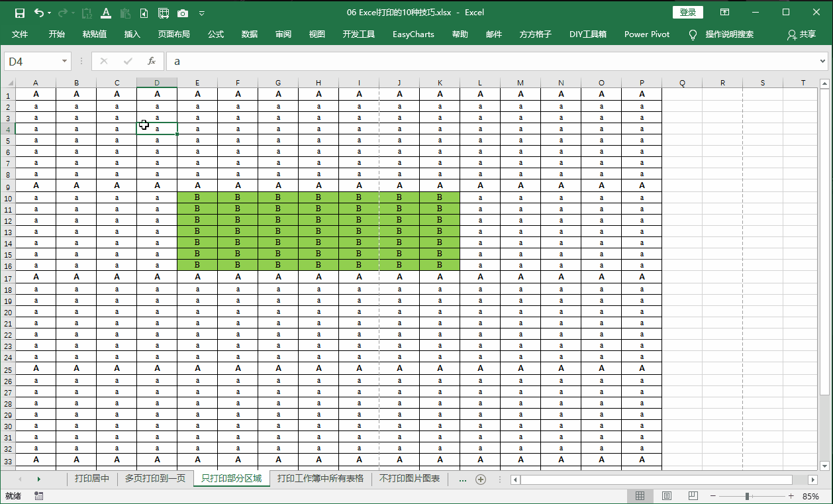
Task: Click the cancel X icon in formula bar
Action: click(104, 61)
